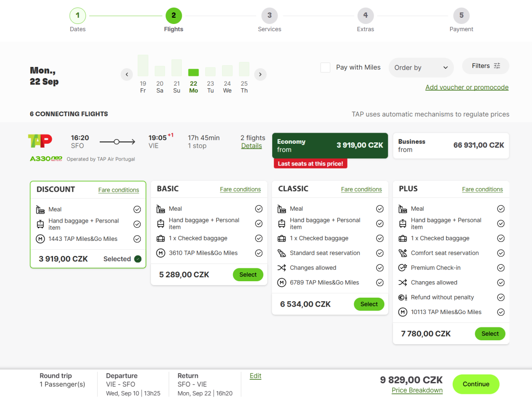Click the Miles icon in DISCOUNT fare
The height and width of the screenshot is (401, 532).
click(40, 239)
